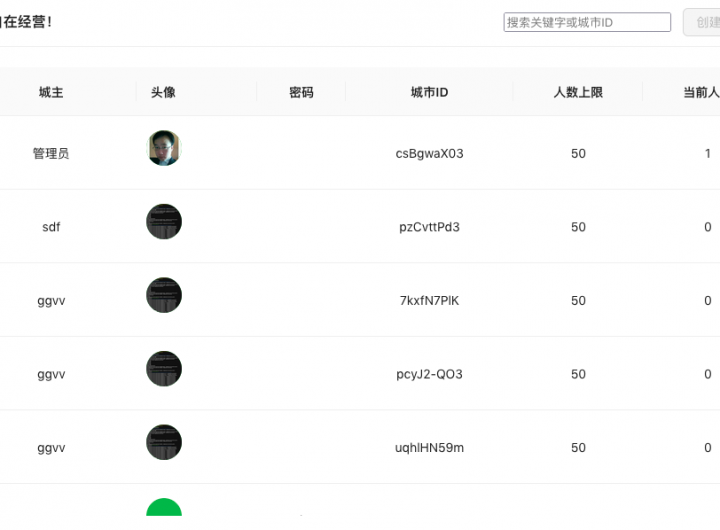Click the 城主 column header
The width and height of the screenshot is (720, 530).
(x=51, y=92)
